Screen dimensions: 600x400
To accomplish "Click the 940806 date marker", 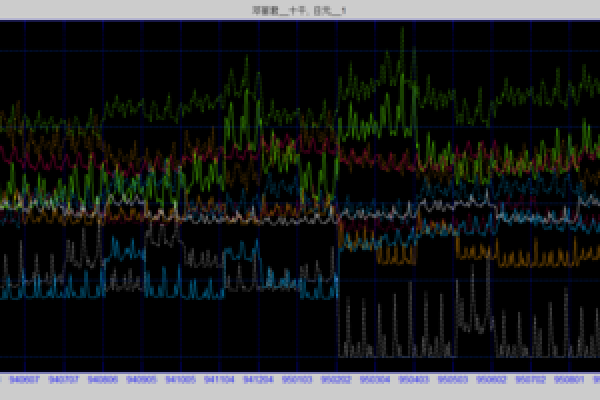I will pyautogui.click(x=103, y=380).
